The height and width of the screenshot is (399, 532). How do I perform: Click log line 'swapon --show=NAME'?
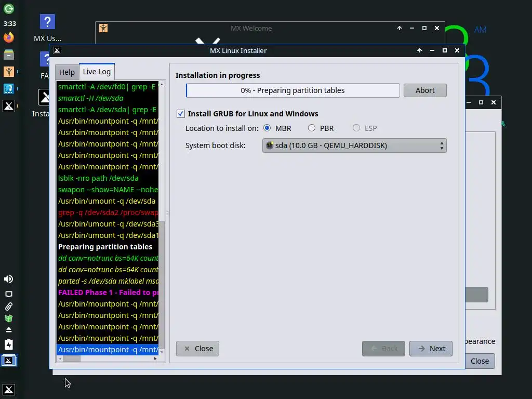[108, 190]
